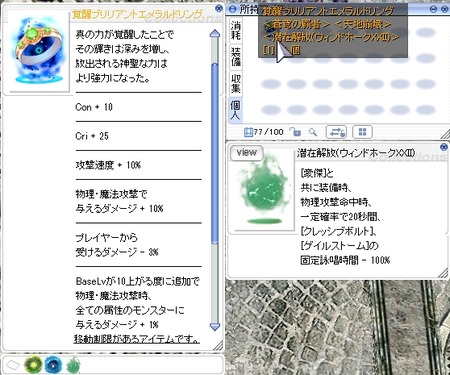Switch to the 個人 inventory tab
Image resolution: width=450 pixels, height=375 pixels.
point(236,110)
